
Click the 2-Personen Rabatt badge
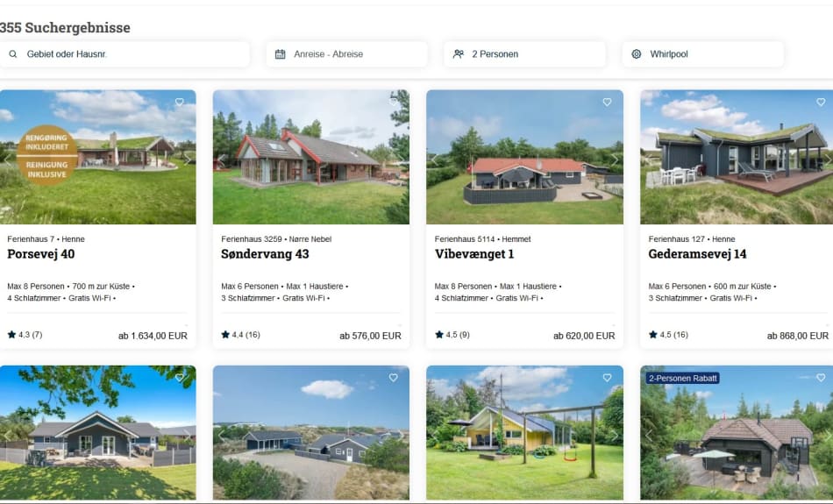point(683,378)
